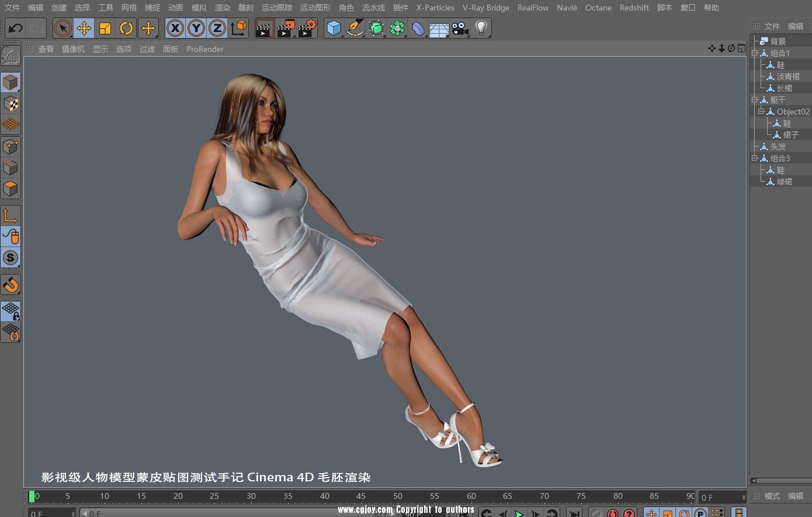Toggle the Y axis lock
This screenshot has width=812, height=517.
pos(196,28)
